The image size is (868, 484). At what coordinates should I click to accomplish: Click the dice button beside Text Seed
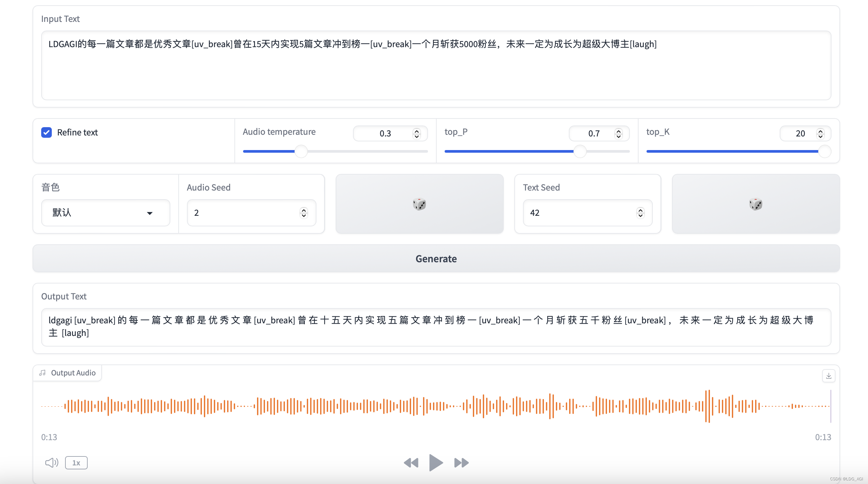pos(755,204)
